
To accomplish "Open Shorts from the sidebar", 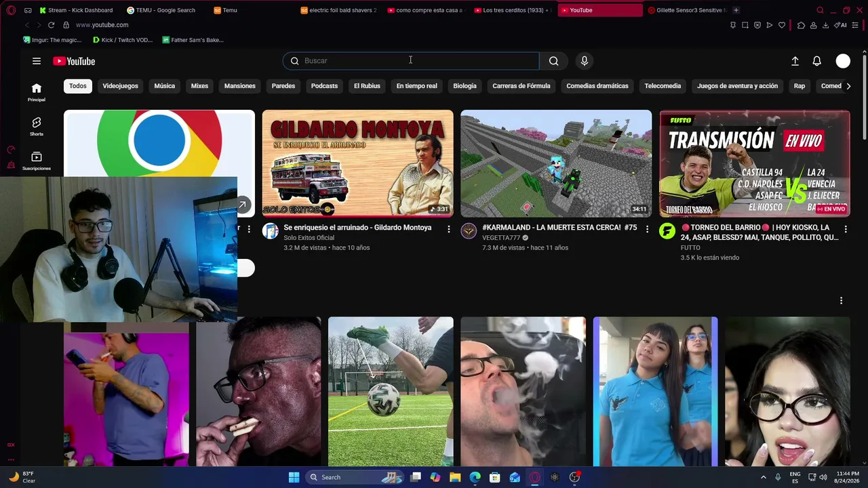I will click(37, 126).
